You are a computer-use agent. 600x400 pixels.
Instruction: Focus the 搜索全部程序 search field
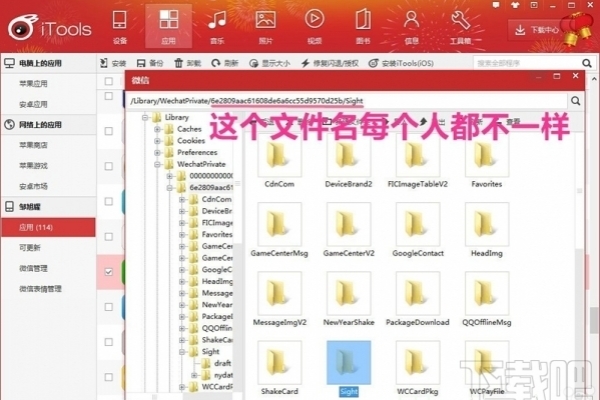[527, 63]
